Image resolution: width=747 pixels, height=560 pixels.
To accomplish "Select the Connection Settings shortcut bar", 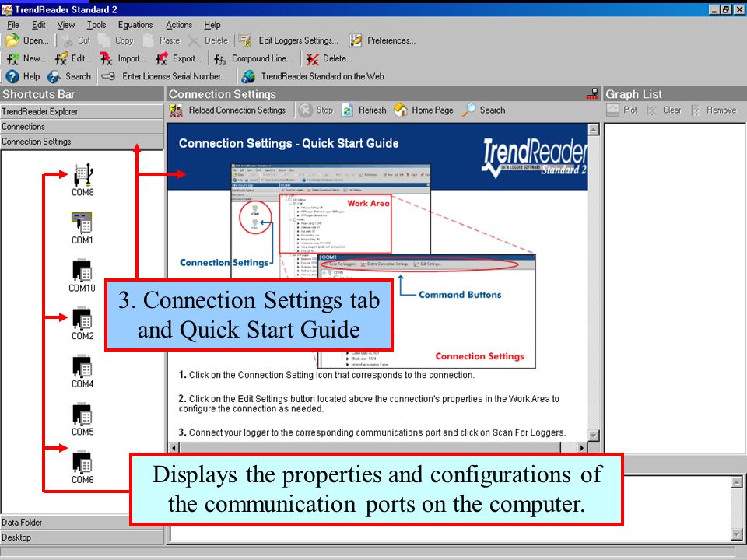I will coord(82,142).
